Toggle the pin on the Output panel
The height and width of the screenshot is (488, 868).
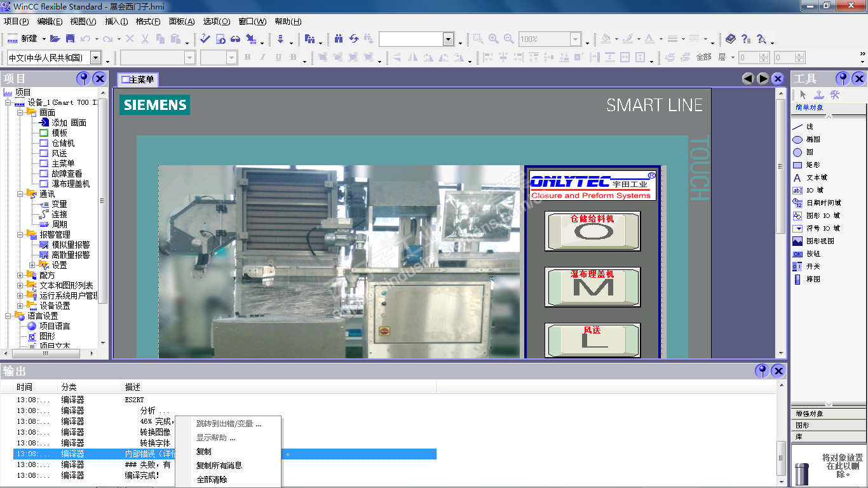click(761, 371)
